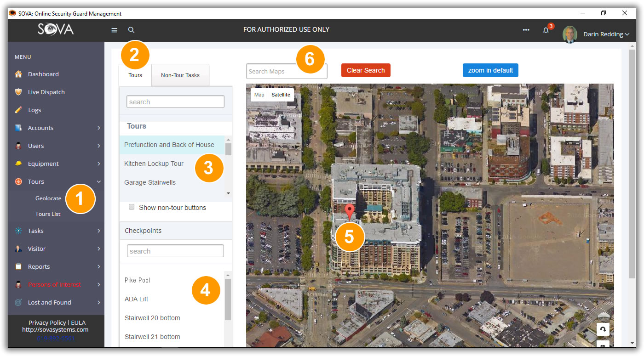The image size is (644, 356).
Task: Click the magnifier search icon in header
Action: tap(131, 30)
